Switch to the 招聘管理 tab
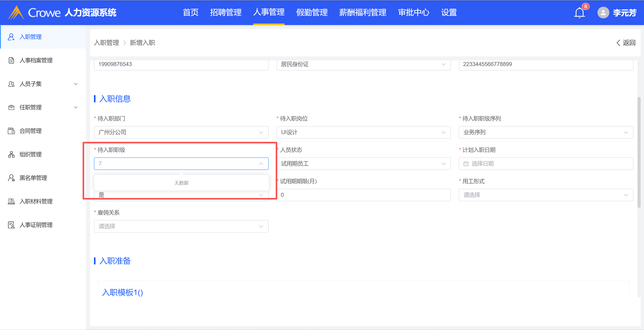644x330 pixels. point(225,13)
